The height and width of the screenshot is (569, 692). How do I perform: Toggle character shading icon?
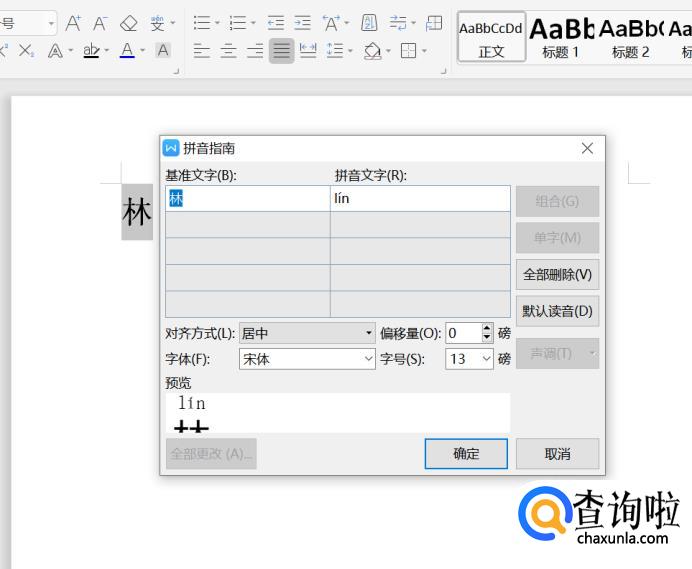tap(163, 50)
